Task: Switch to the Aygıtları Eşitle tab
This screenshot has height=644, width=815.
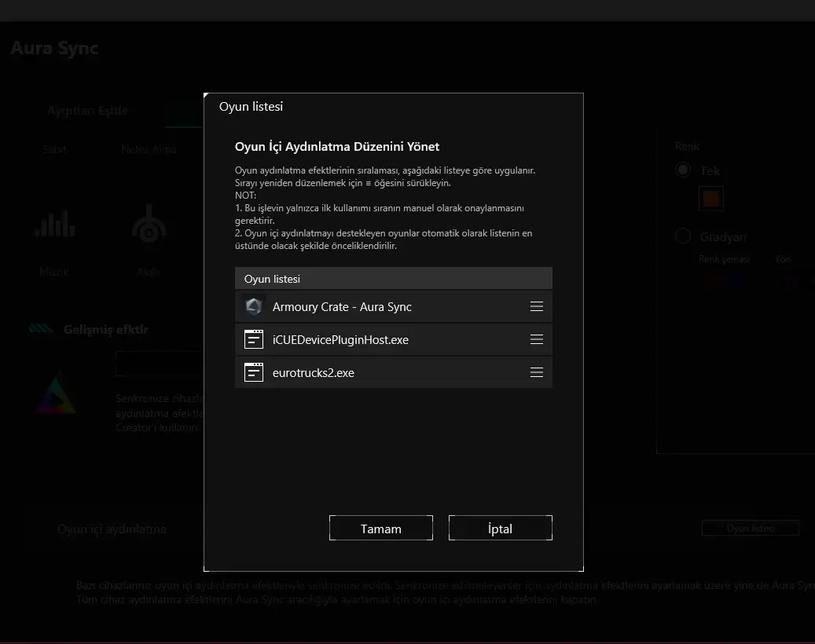Action: point(87,111)
